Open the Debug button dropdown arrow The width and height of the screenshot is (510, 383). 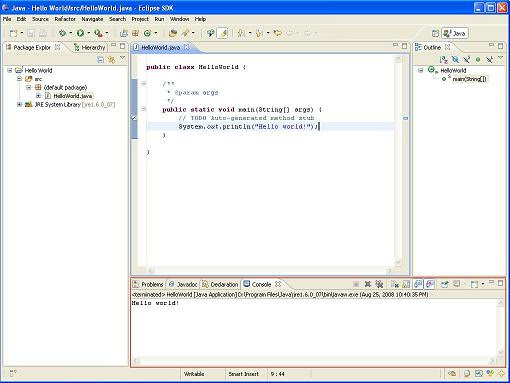pyautogui.click(x=70, y=33)
